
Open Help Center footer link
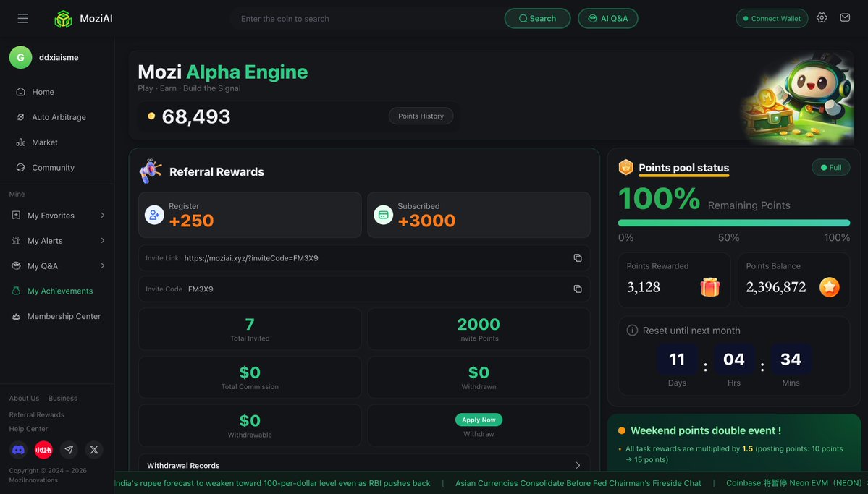pyautogui.click(x=28, y=429)
